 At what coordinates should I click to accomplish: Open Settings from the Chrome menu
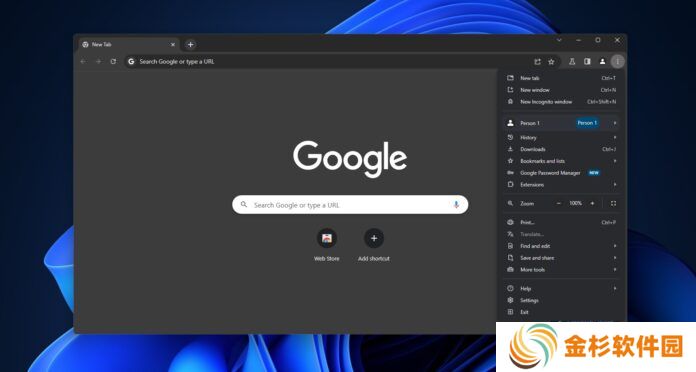tap(562, 301)
